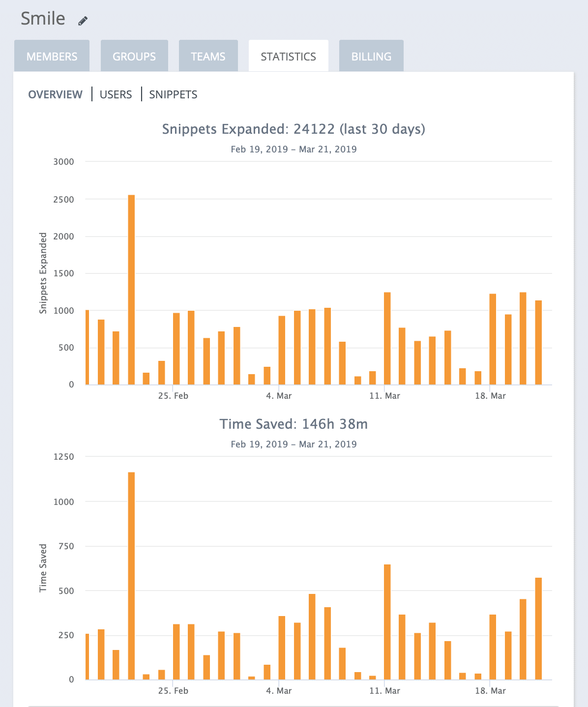
Task: Click the Snippets Expanded chart title
Action: pyautogui.click(x=294, y=129)
